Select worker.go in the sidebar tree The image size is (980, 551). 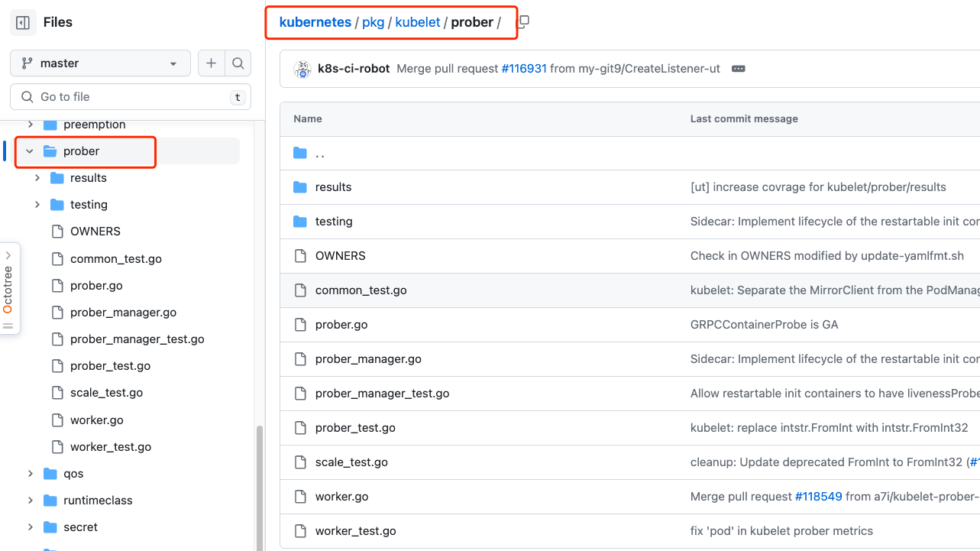click(97, 420)
